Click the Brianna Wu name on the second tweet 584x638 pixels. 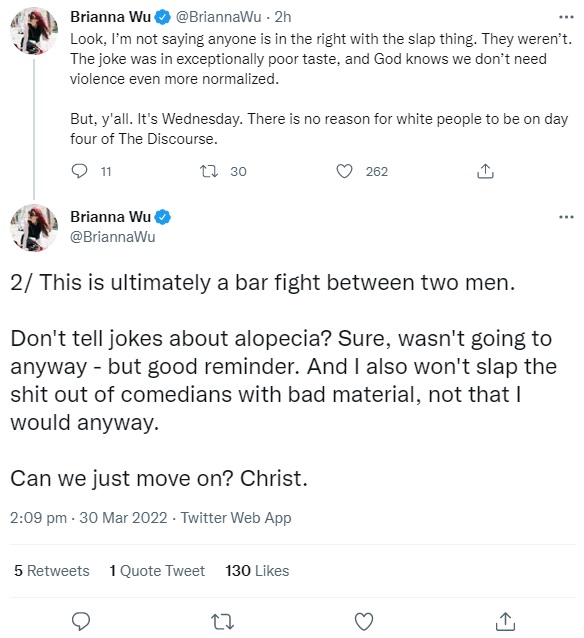111,217
